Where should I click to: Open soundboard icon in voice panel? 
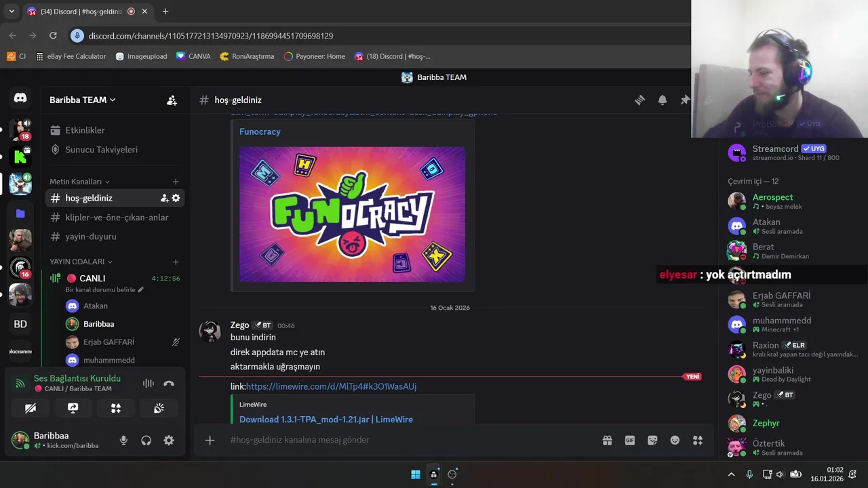159,408
